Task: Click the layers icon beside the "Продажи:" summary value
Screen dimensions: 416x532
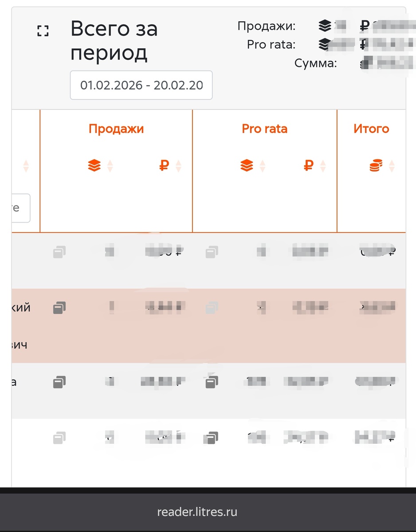Action: [x=326, y=26]
